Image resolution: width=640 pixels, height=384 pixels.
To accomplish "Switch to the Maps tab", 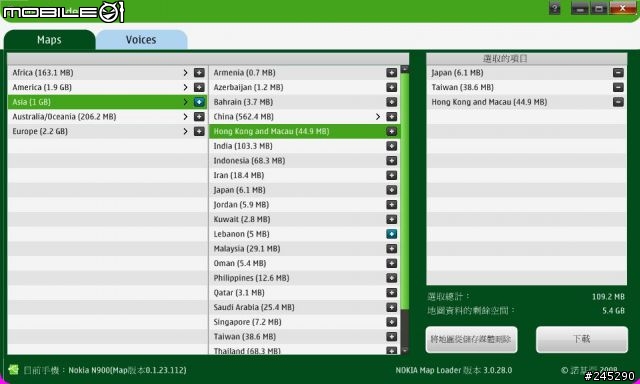I will 49,40.
